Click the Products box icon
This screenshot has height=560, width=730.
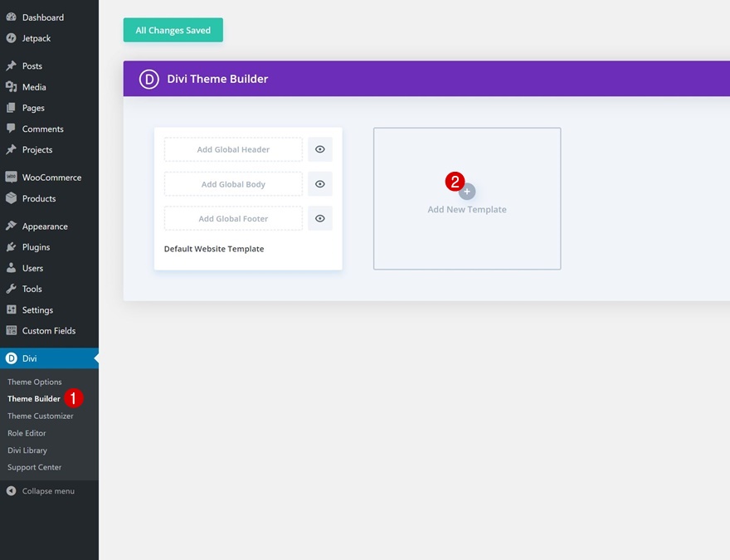[x=11, y=197]
